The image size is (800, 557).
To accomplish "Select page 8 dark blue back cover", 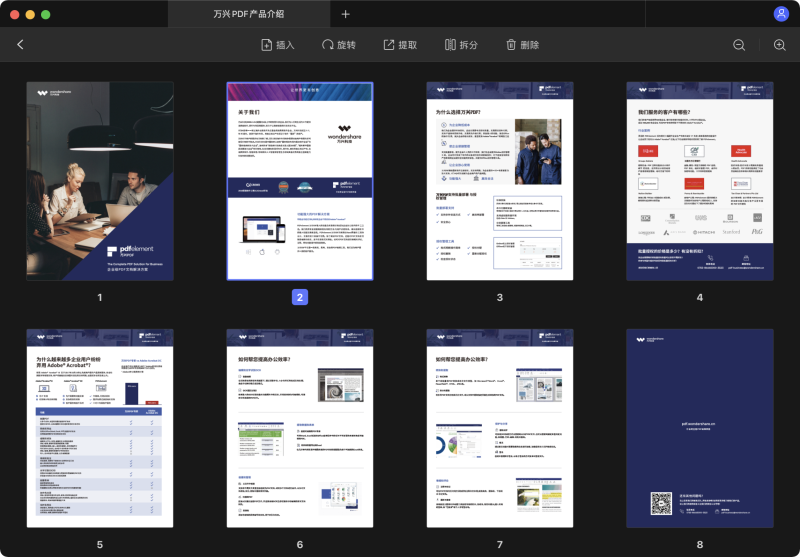I will point(700,428).
